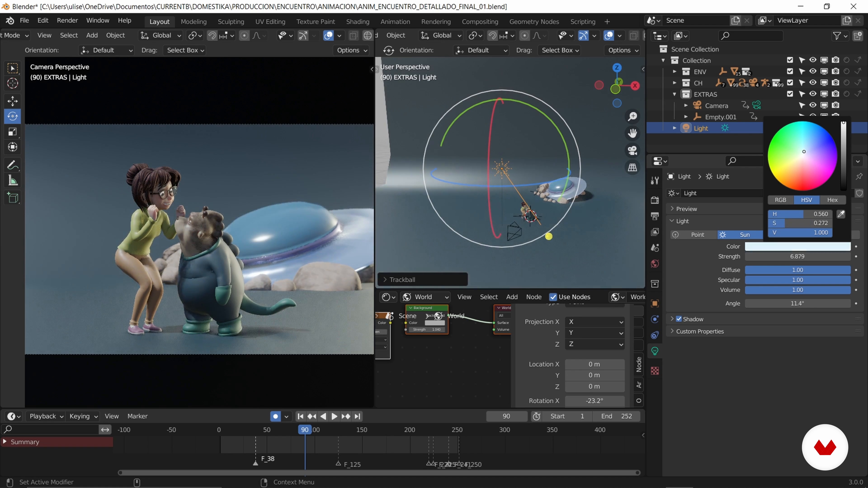
Task: Toggle camera view icon in viewport
Action: tap(632, 150)
